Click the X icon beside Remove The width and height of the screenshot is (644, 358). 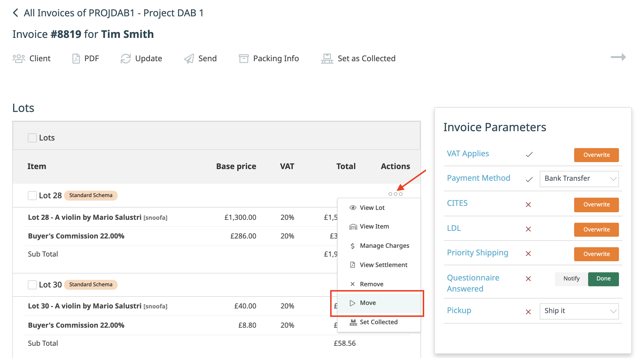click(x=353, y=284)
